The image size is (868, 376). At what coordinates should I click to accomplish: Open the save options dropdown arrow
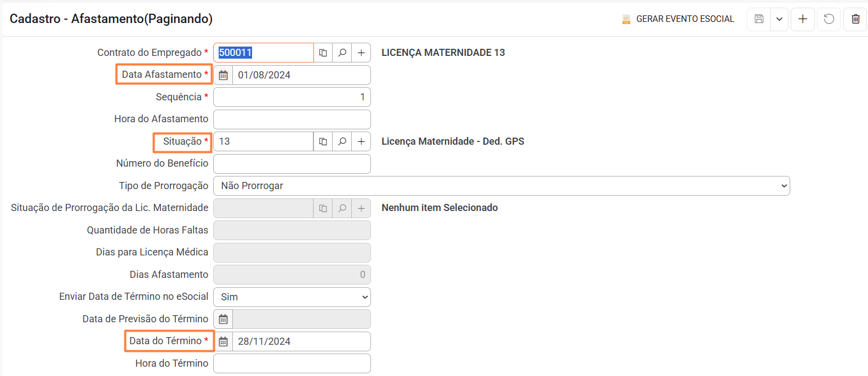779,19
